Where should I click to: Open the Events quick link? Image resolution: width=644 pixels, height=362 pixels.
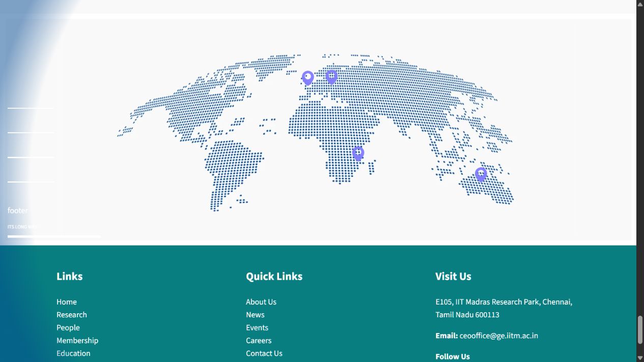click(257, 328)
